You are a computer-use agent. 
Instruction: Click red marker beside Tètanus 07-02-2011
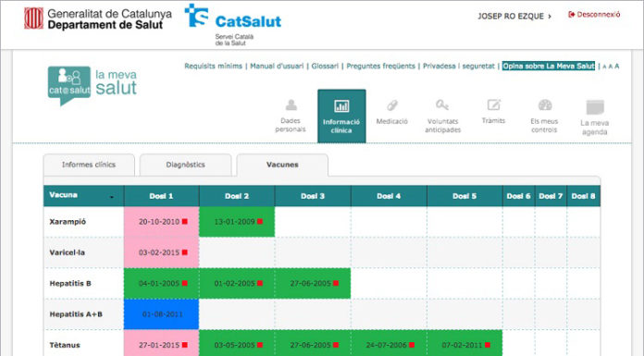click(488, 345)
